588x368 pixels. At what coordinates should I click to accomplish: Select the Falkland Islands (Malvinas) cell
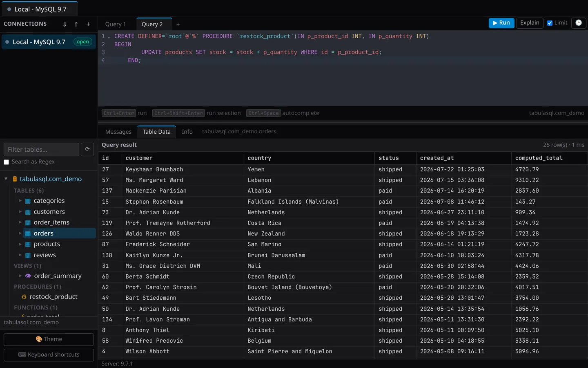(x=309, y=202)
